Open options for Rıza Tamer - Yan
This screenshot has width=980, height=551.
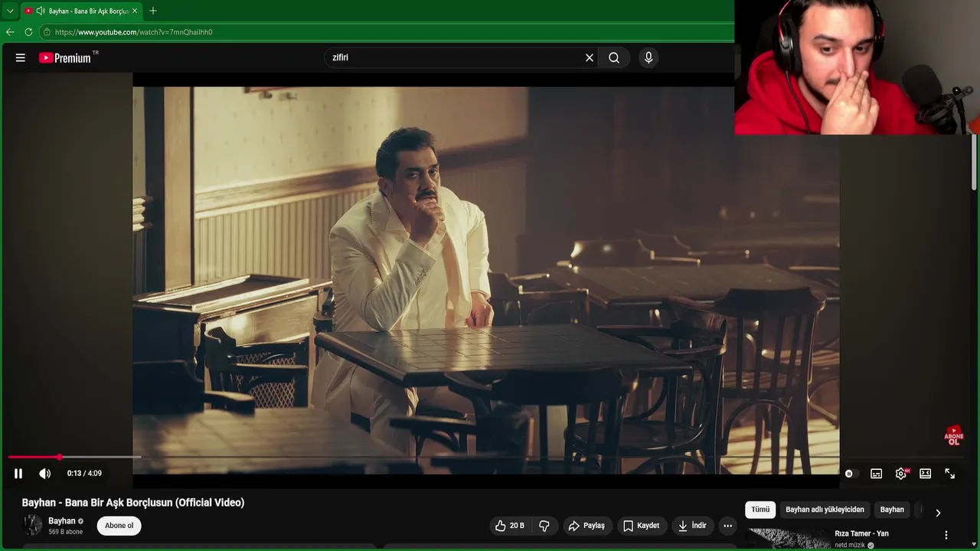point(946,535)
